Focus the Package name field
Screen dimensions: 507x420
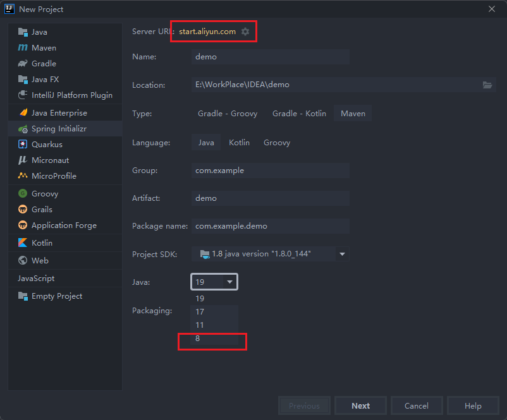tap(271, 226)
